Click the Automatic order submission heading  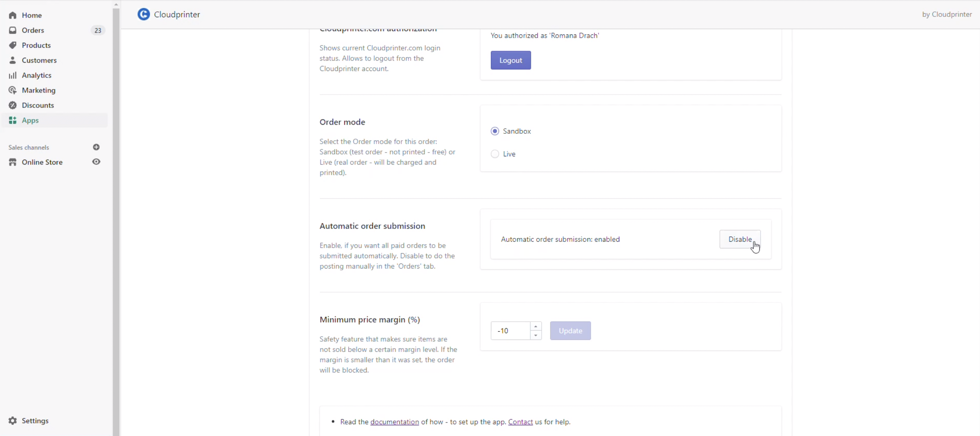pos(372,226)
